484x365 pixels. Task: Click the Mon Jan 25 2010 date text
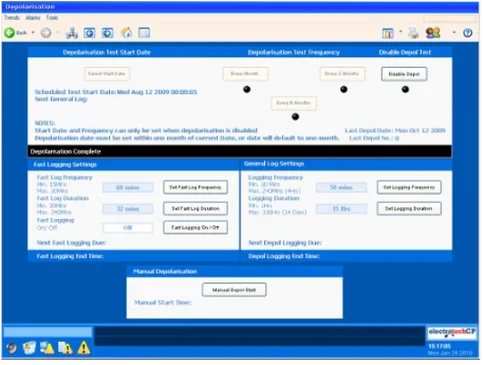coord(450,353)
